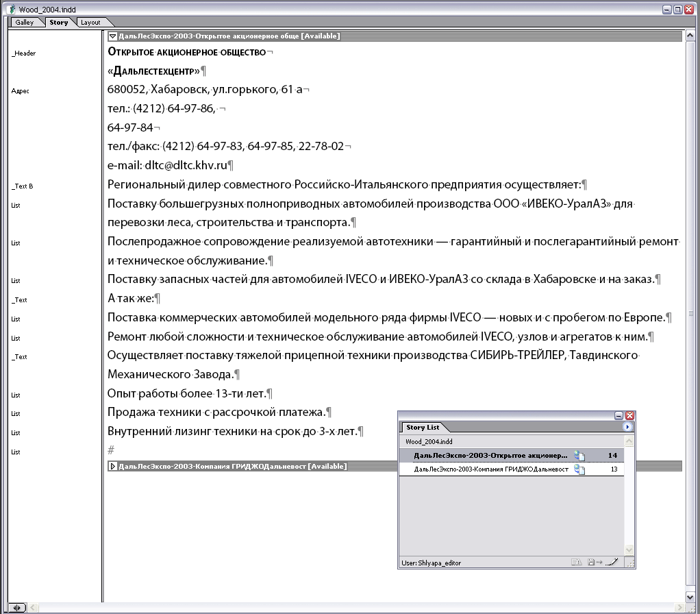The height and width of the screenshot is (614, 700).
Task: Click the тел./факс line with 22-78-02
Action: 226,147
